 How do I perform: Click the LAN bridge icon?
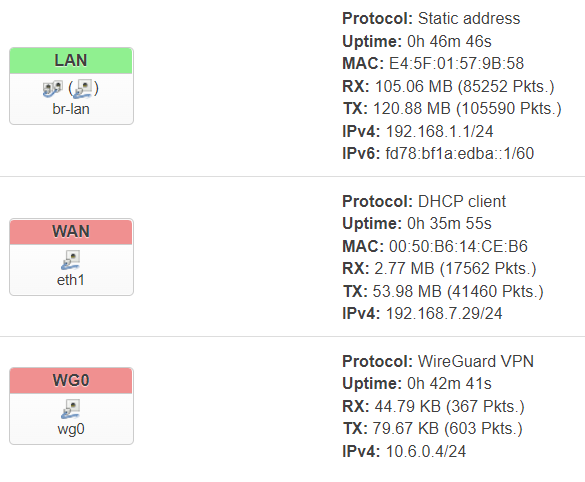[53, 89]
